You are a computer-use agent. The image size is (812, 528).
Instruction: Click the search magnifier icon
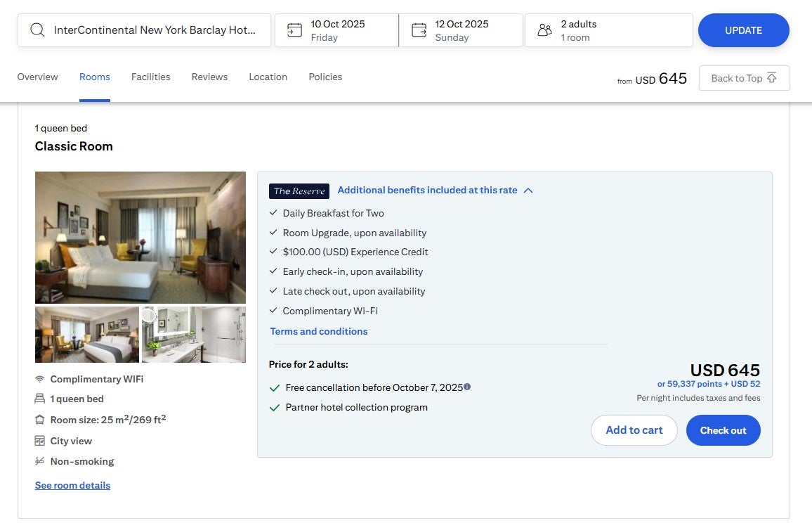point(37,30)
